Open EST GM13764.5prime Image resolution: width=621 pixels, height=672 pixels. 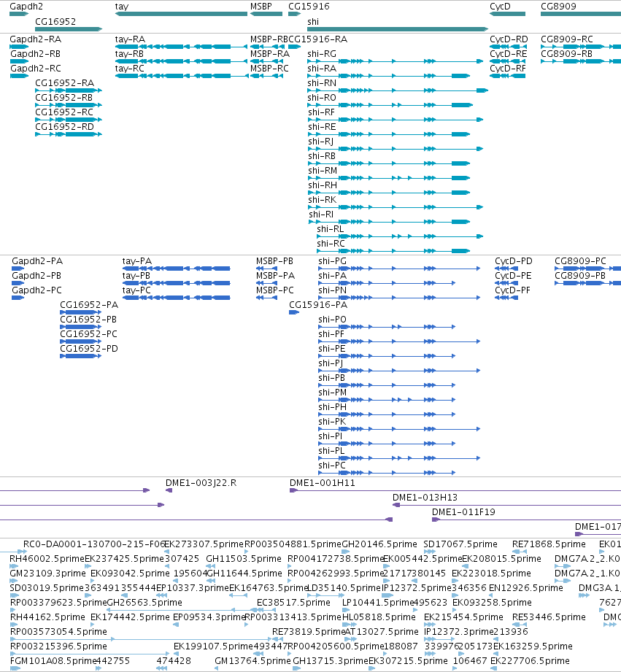point(253,660)
